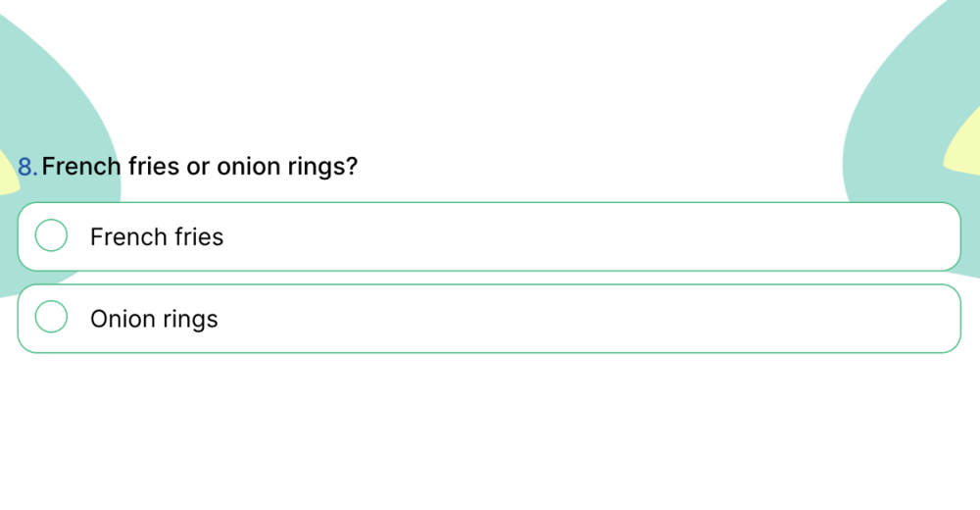Select the Onion rings radio button
The image size is (980, 510).
51,318
